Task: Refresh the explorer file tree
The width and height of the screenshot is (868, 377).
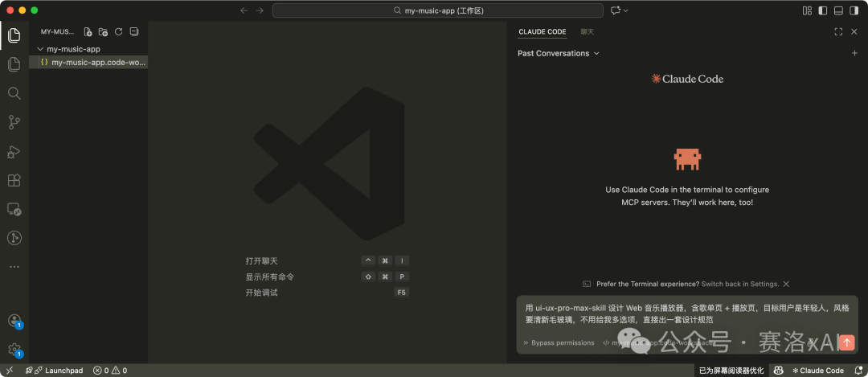Action: click(118, 32)
